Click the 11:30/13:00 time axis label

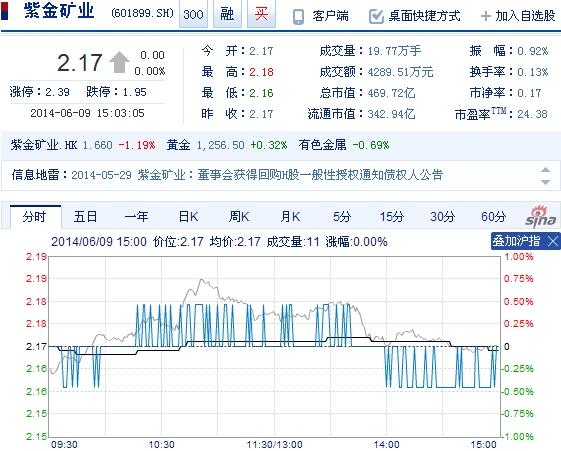pos(274,445)
